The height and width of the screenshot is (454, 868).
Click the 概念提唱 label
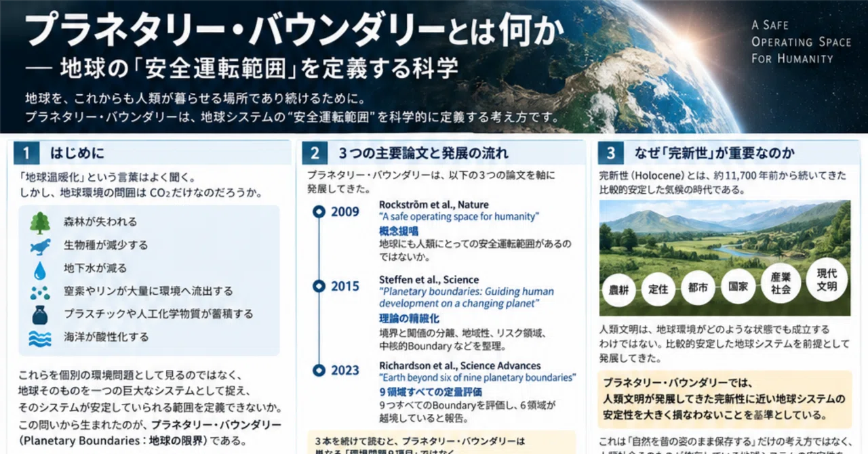click(x=399, y=231)
